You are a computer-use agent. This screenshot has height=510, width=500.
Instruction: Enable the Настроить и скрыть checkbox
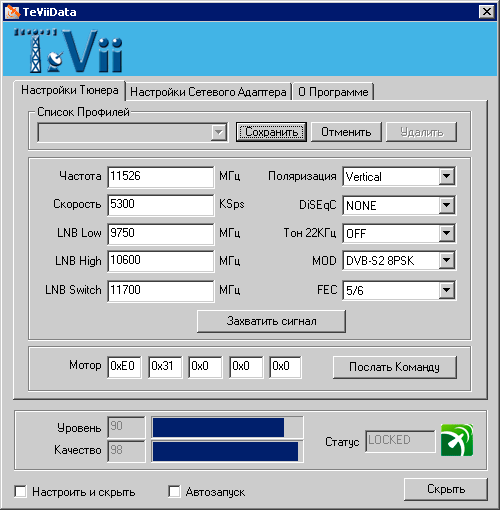pos(21,492)
